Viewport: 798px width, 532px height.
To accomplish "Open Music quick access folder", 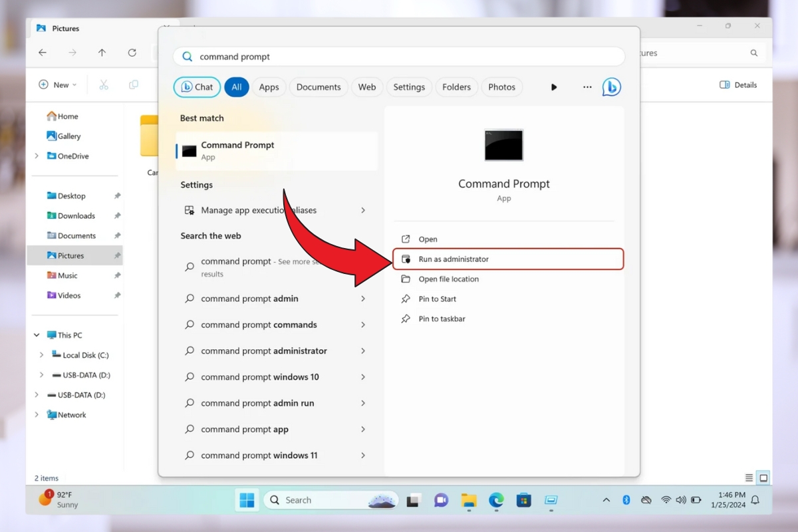I will 63,275.
